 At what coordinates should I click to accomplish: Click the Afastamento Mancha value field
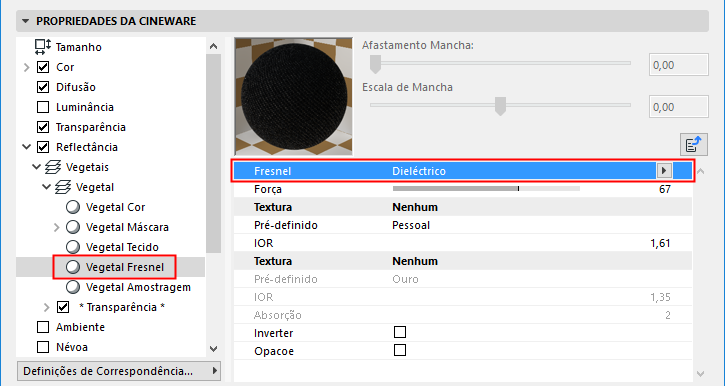[679, 65]
